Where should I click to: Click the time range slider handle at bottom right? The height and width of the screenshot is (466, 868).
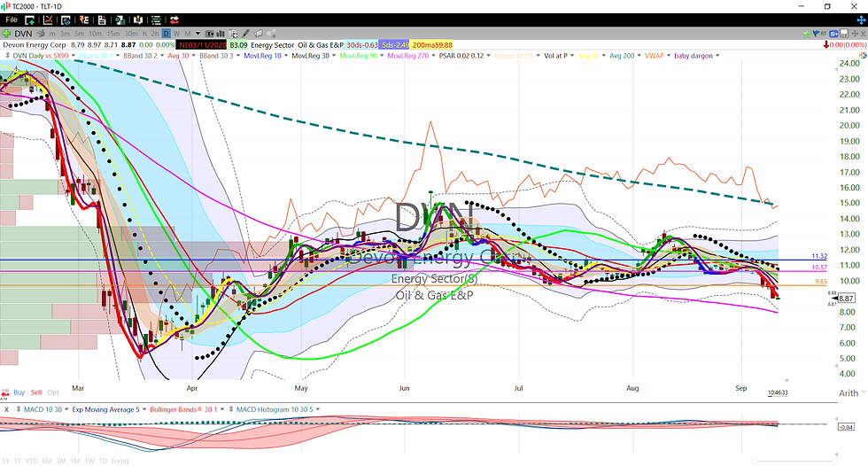pos(836,461)
